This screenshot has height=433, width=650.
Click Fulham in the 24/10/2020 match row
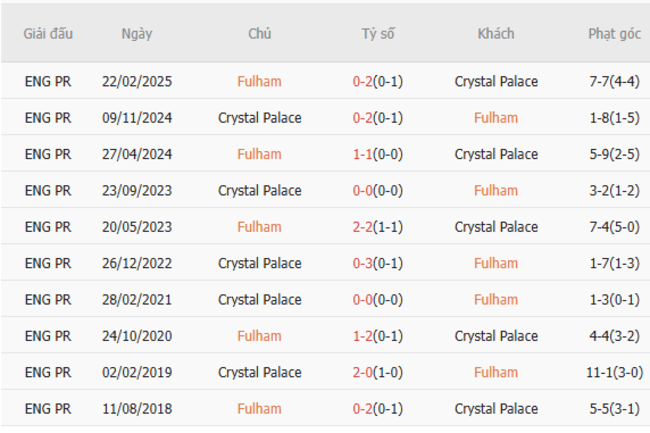260,336
